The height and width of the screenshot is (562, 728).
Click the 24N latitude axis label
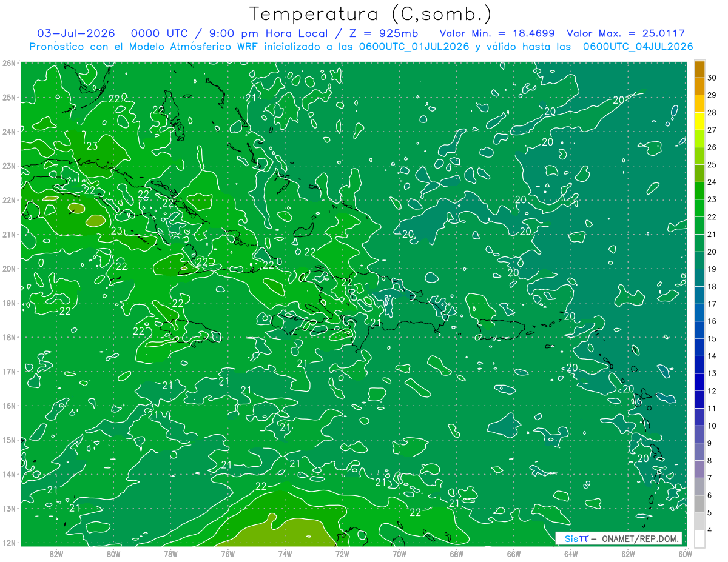coord(8,132)
